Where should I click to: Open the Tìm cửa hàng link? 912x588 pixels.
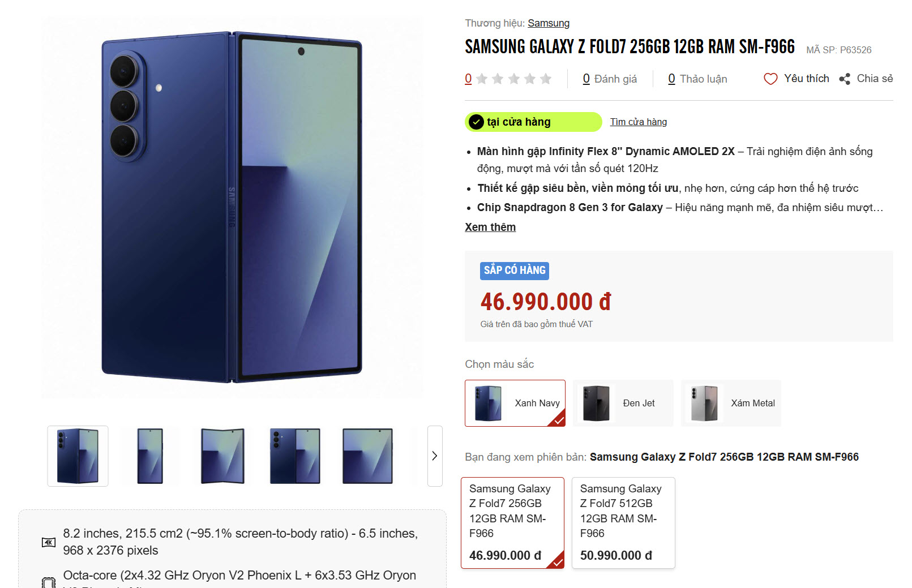pos(639,122)
